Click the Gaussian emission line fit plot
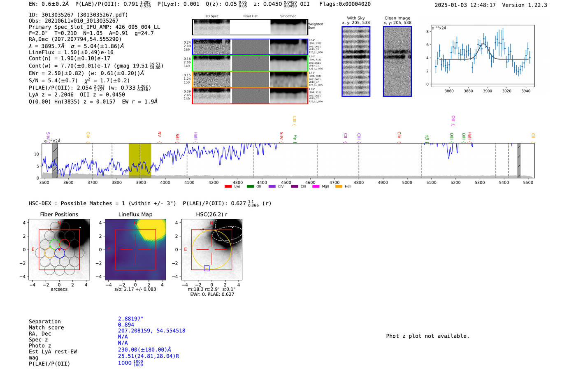 tap(482, 56)
